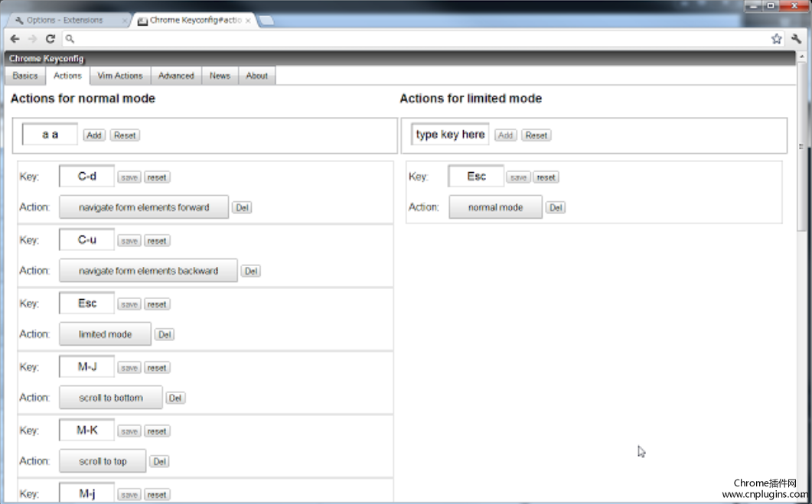The height and width of the screenshot is (504, 812).
Task: Show the About tab
Action: 257,76
